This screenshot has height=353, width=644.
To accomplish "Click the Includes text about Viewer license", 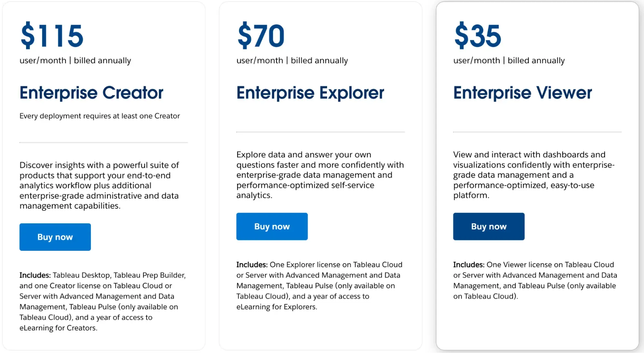I will point(535,280).
